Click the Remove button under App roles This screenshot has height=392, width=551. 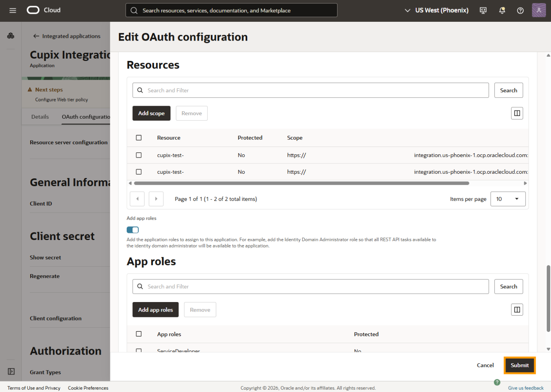[x=200, y=310]
